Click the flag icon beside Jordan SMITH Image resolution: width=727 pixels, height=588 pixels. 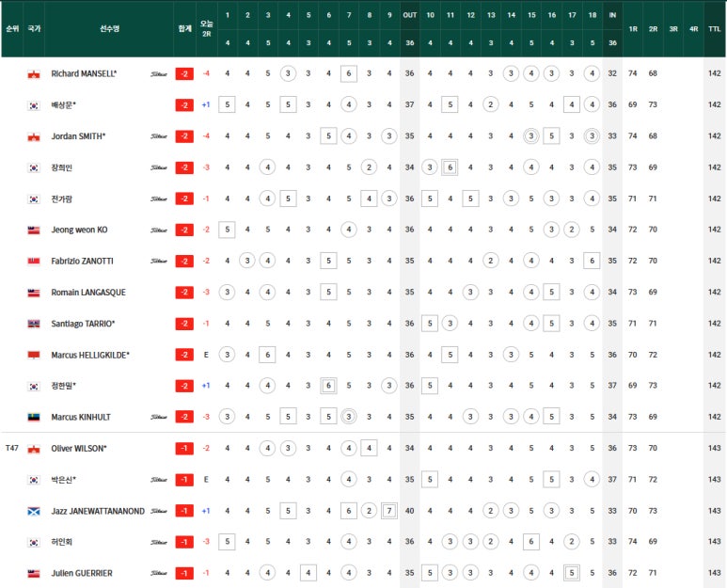tap(33, 136)
